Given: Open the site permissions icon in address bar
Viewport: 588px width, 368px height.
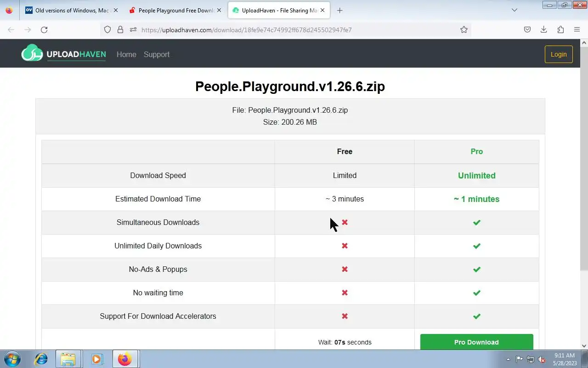Looking at the screenshot, I should (x=133, y=29).
